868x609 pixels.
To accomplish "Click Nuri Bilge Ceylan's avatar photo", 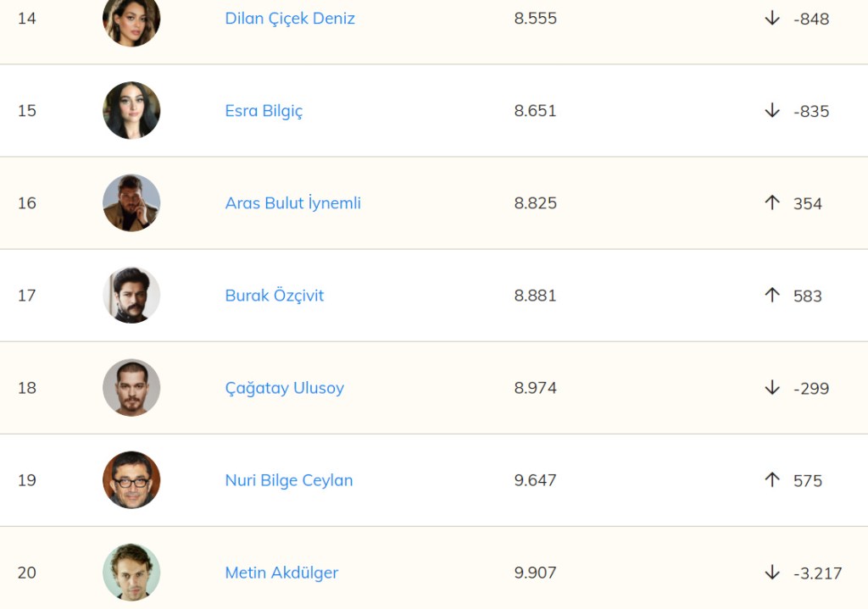I will 131,480.
